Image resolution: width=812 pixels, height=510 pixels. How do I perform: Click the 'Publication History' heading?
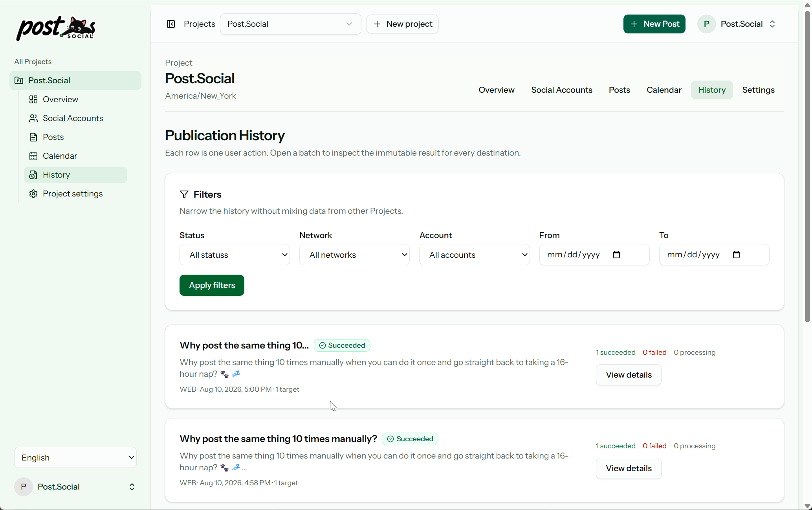(225, 136)
